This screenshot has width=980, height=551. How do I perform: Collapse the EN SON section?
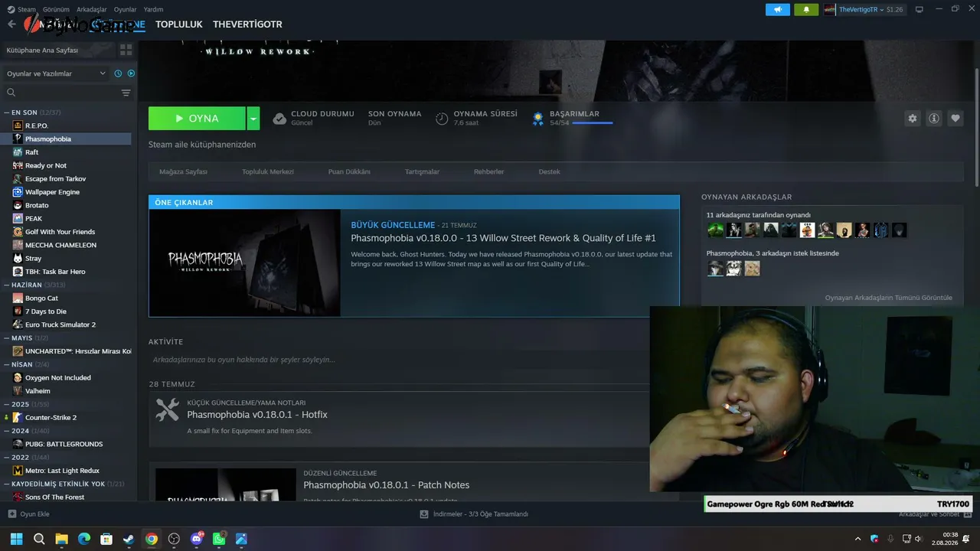(7, 112)
